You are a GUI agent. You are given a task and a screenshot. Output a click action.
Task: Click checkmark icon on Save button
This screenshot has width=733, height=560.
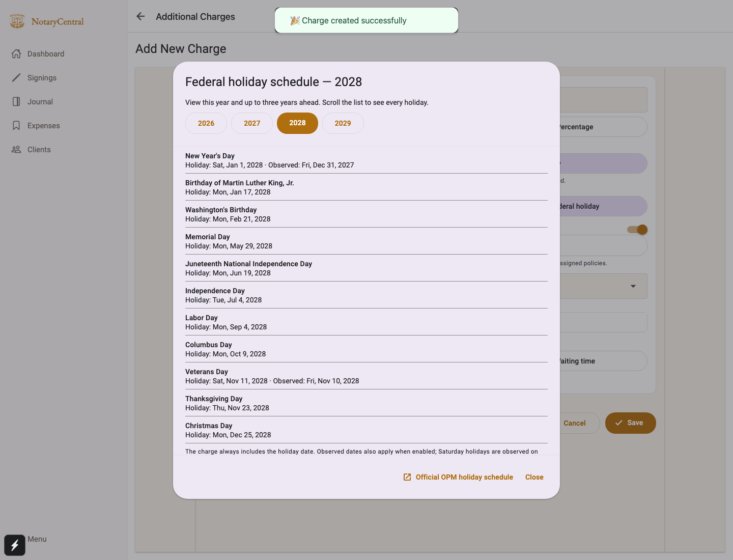click(x=619, y=423)
